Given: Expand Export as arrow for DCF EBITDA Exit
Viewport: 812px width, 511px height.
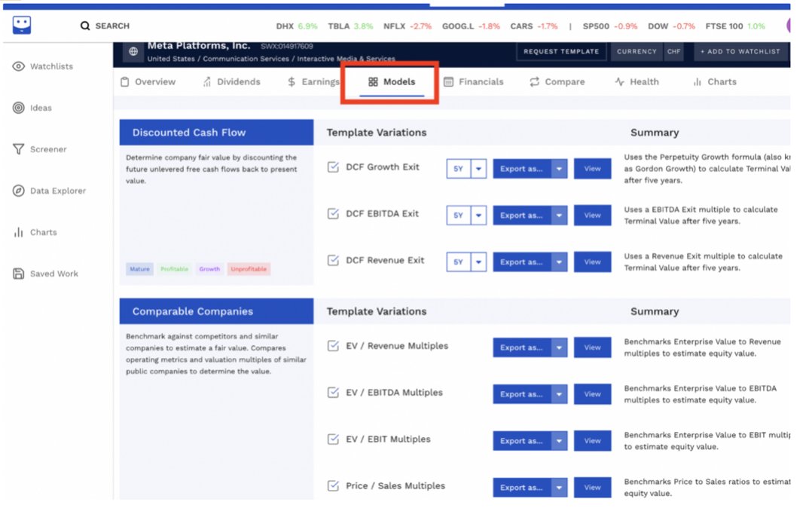Looking at the screenshot, I should click(x=559, y=215).
